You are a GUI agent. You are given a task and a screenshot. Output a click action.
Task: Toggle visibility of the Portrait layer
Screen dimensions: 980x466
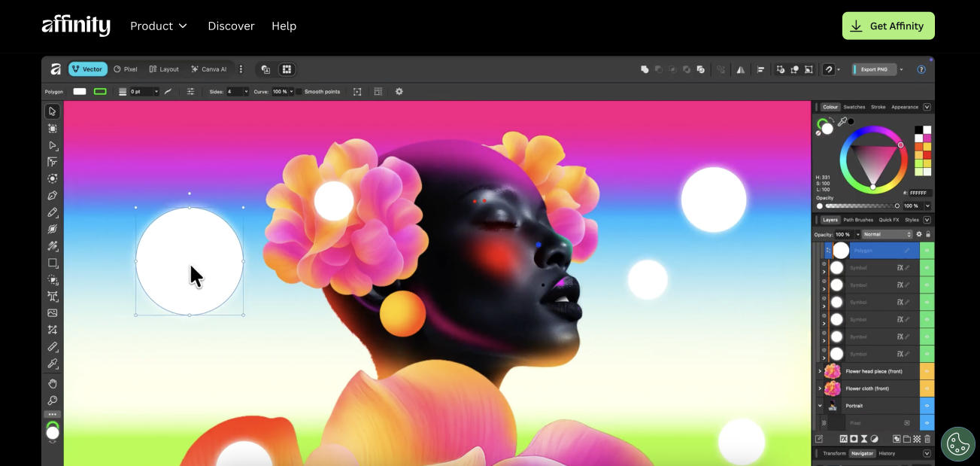pos(927,406)
